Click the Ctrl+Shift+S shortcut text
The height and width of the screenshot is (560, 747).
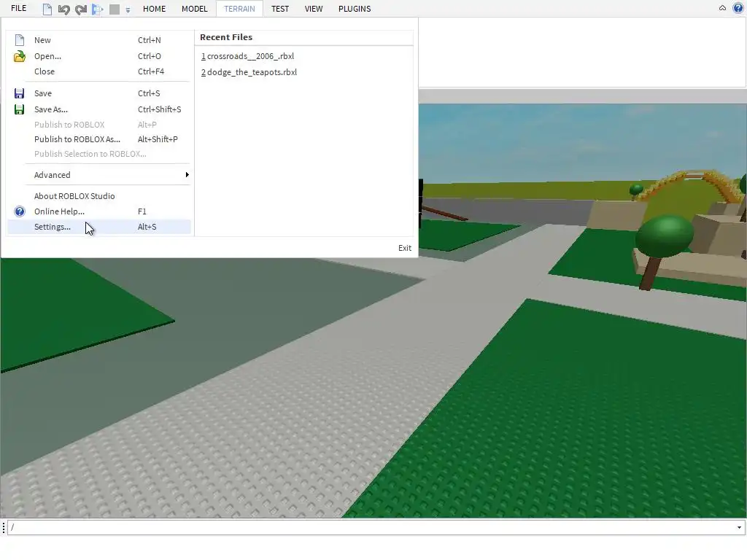coord(159,109)
